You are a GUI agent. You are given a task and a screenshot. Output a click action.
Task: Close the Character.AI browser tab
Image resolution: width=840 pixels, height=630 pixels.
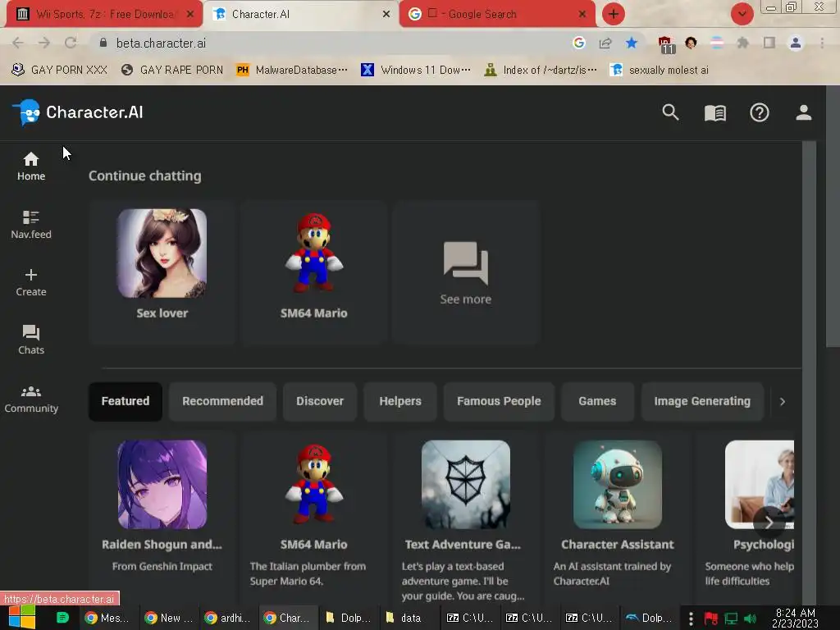386,14
